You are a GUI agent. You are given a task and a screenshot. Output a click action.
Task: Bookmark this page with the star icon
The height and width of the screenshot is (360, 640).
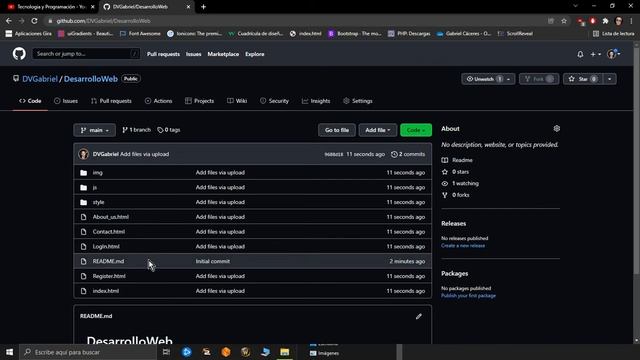point(564,21)
